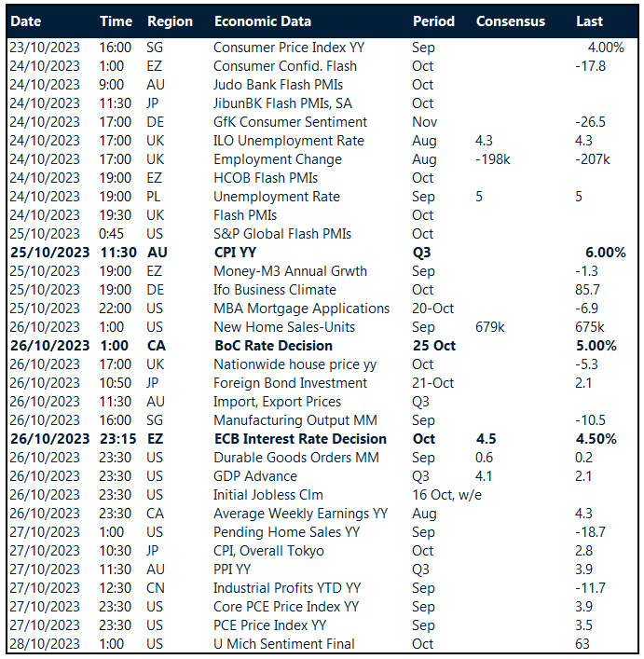Viewport: 644px width, 659px height.
Task: Click the Economic Data column header
Action: click(x=263, y=21)
